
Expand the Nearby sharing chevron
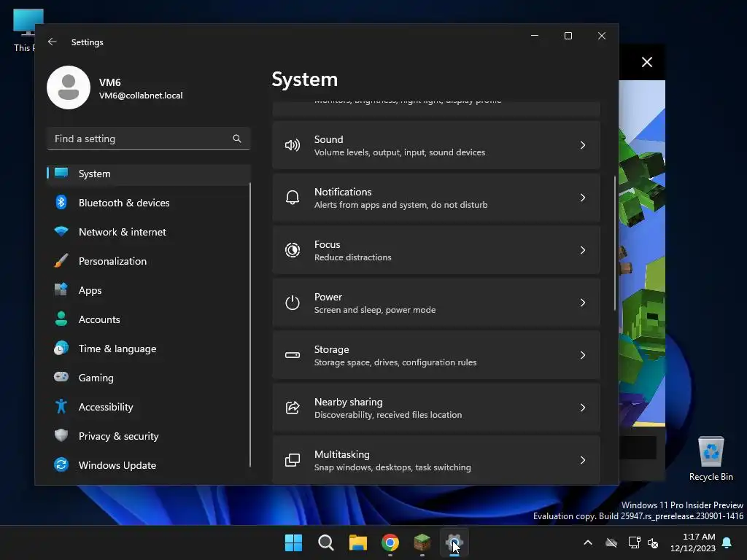pyautogui.click(x=583, y=408)
